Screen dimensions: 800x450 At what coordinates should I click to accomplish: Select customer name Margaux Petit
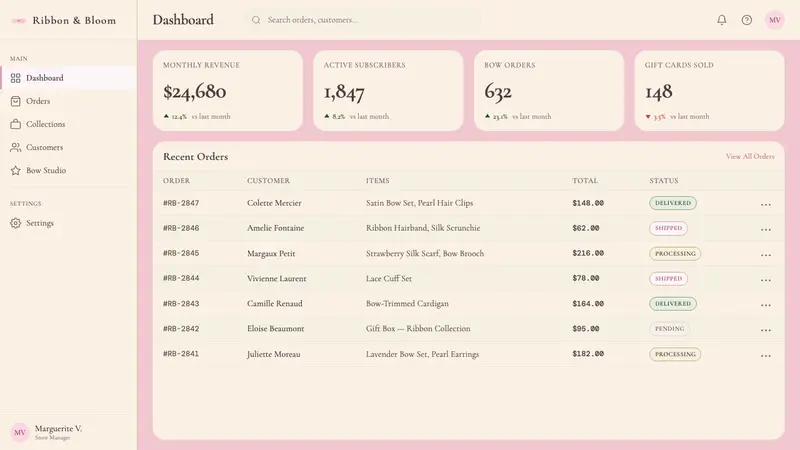(271, 254)
